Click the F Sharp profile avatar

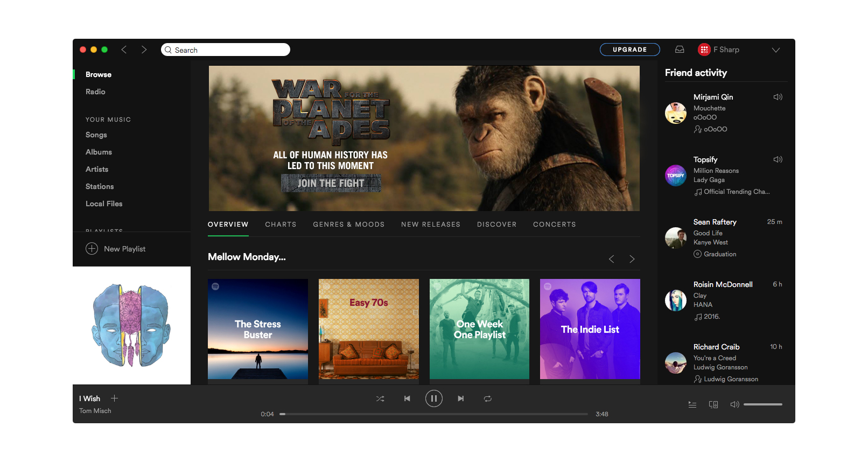click(704, 50)
